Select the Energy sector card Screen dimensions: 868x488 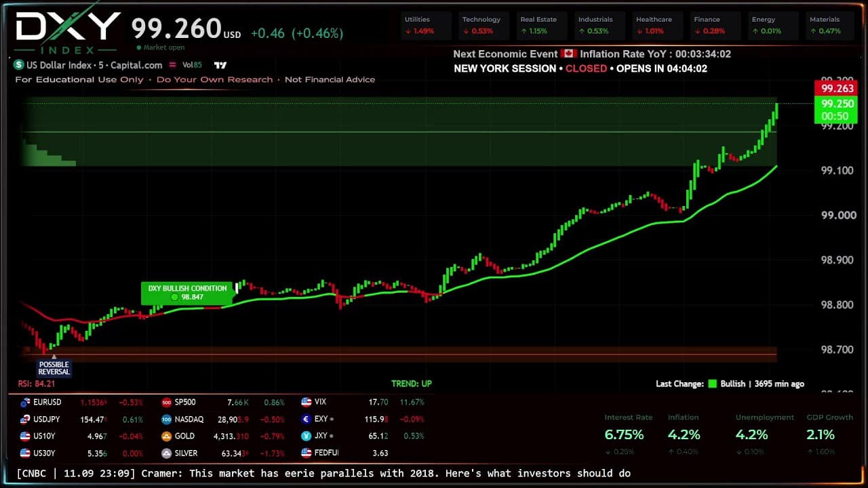[x=774, y=26]
